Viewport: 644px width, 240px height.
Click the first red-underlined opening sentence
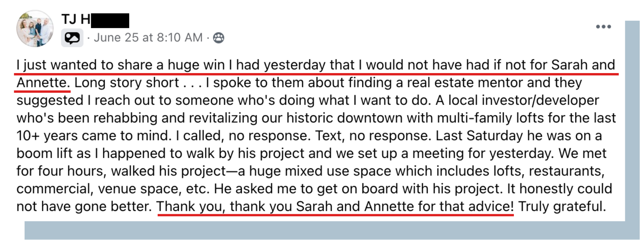[x=315, y=65]
